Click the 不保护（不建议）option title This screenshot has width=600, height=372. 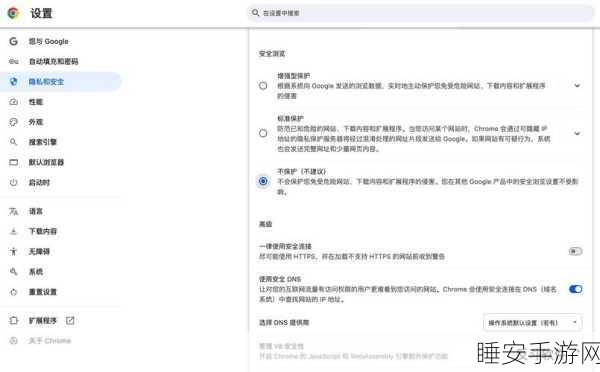[x=301, y=171]
